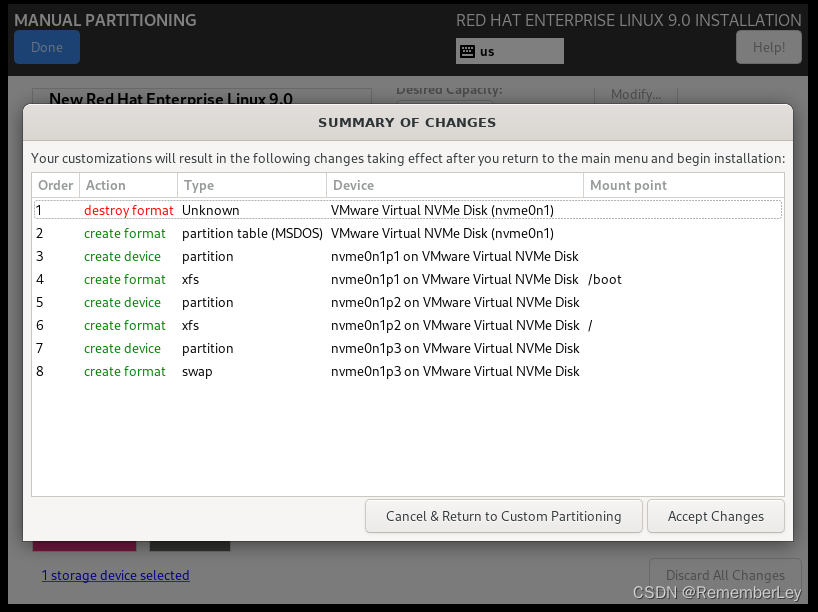Select the 'destroy format' row
This screenshot has height=612, width=818.
(408, 210)
